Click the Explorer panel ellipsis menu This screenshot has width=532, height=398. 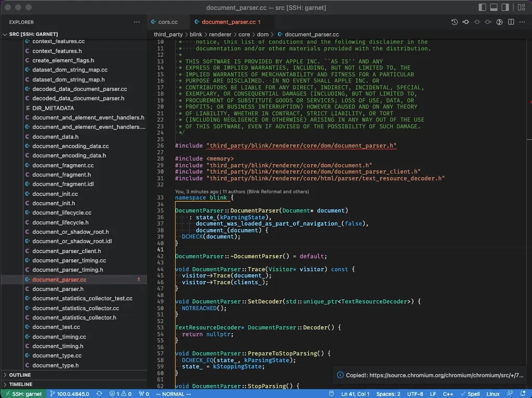[137, 22]
